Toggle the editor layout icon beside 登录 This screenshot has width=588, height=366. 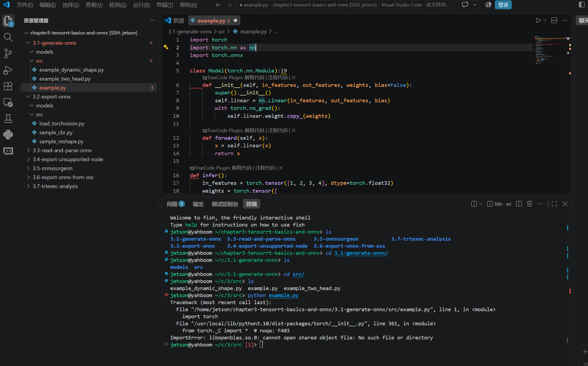488,5
